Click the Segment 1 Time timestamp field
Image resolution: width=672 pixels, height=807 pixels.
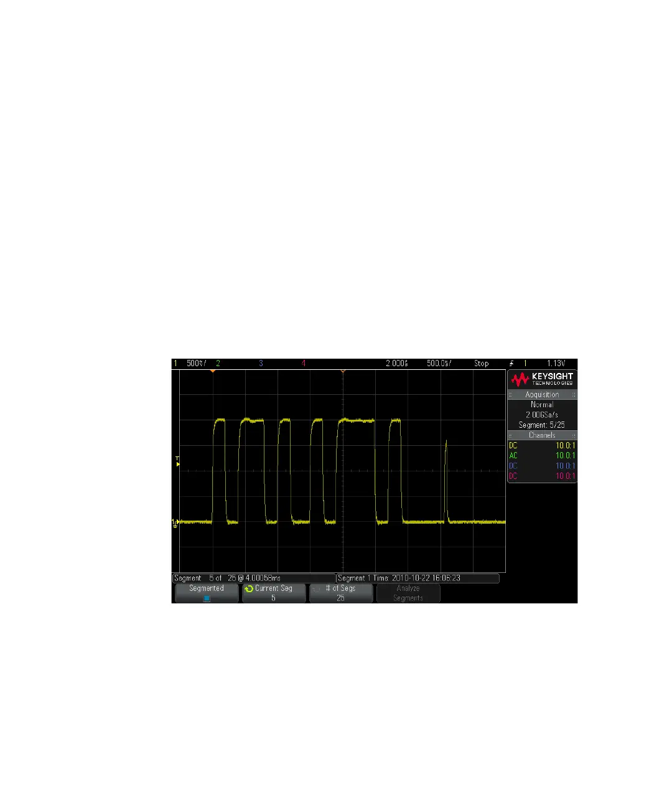418,578
